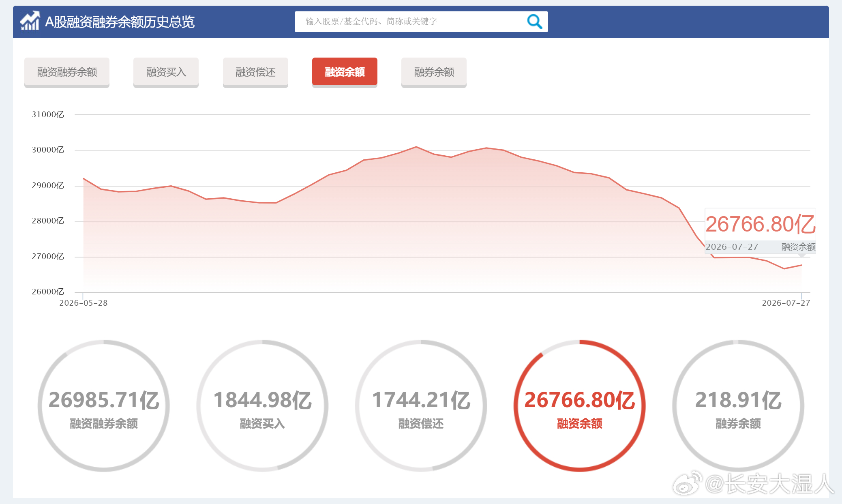Click the magnifier search icon

(x=534, y=21)
